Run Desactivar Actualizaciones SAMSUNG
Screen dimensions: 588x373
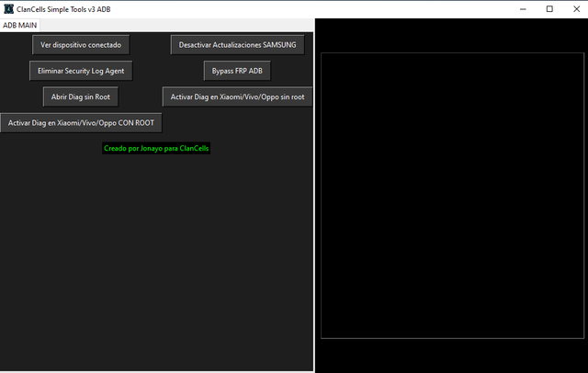pyautogui.click(x=237, y=45)
